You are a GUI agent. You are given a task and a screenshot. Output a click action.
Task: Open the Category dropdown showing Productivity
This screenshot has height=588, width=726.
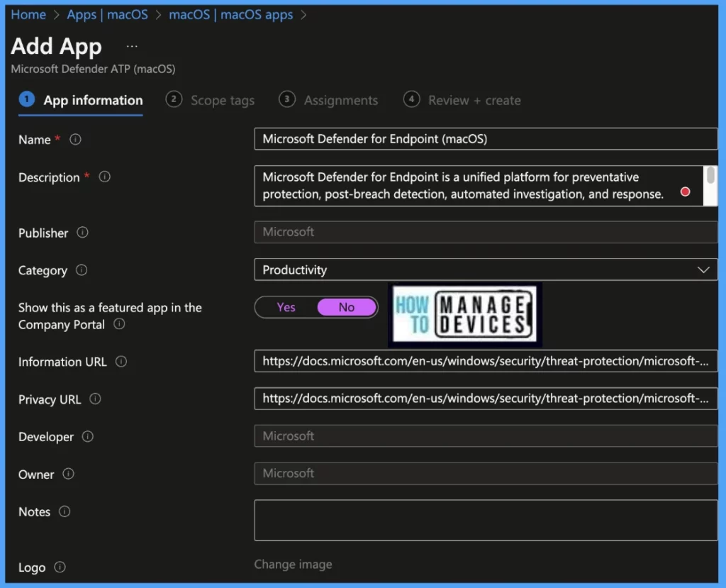(486, 270)
